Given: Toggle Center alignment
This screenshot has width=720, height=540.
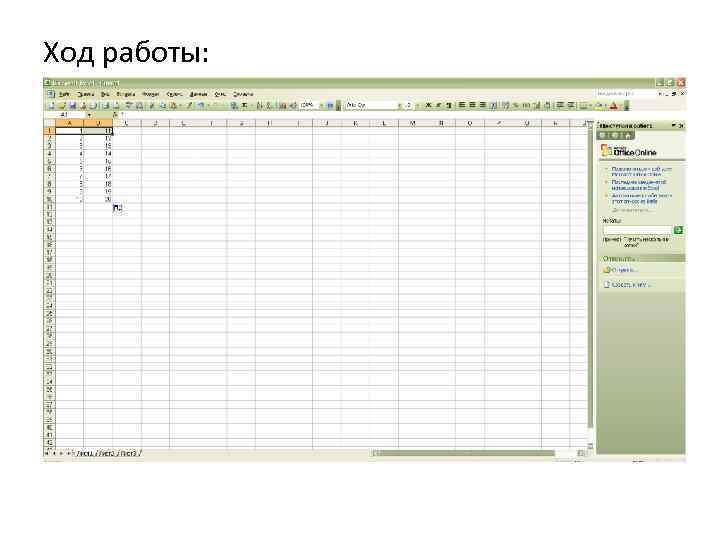Looking at the screenshot, I should (x=472, y=105).
